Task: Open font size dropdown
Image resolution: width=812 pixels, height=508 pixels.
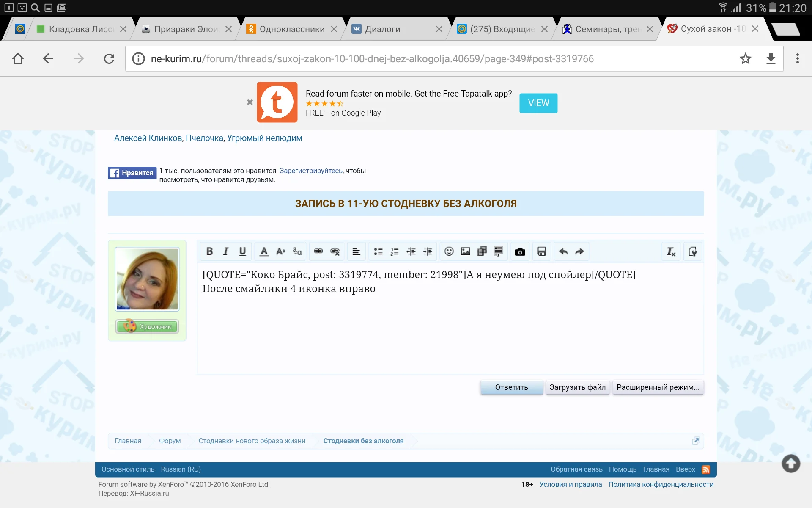Action: click(280, 251)
